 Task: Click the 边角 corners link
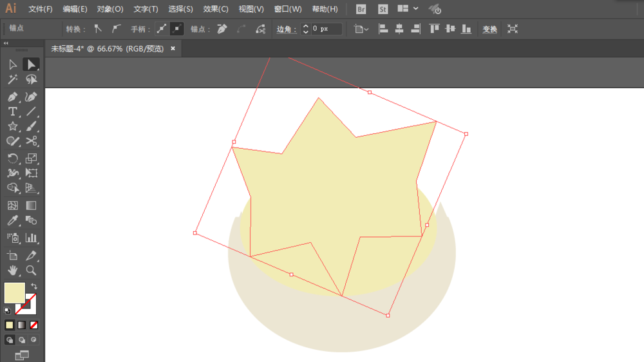click(287, 29)
